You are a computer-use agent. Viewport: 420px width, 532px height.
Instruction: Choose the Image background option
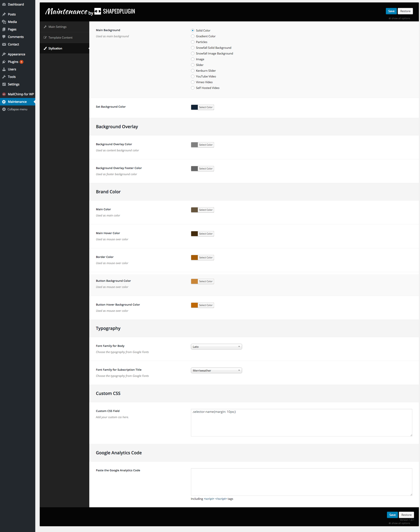[x=193, y=59]
